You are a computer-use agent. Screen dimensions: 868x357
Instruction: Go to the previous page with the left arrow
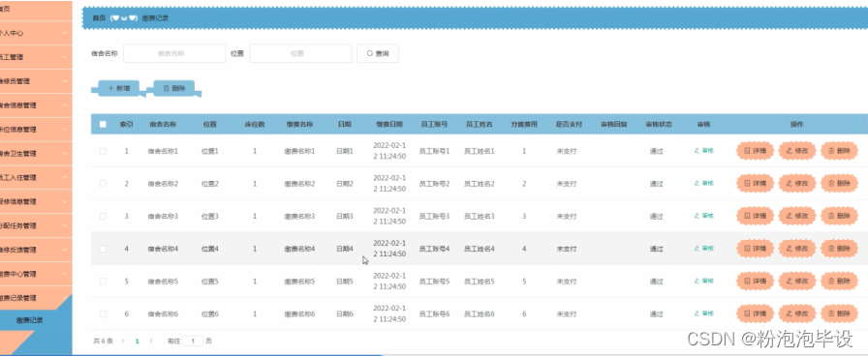coord(123,341)
